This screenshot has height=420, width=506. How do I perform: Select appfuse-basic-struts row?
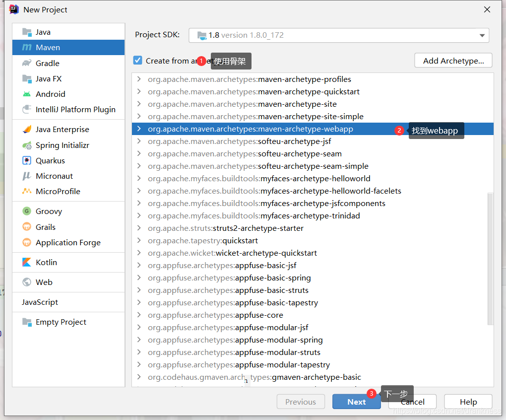pos(313,290)
